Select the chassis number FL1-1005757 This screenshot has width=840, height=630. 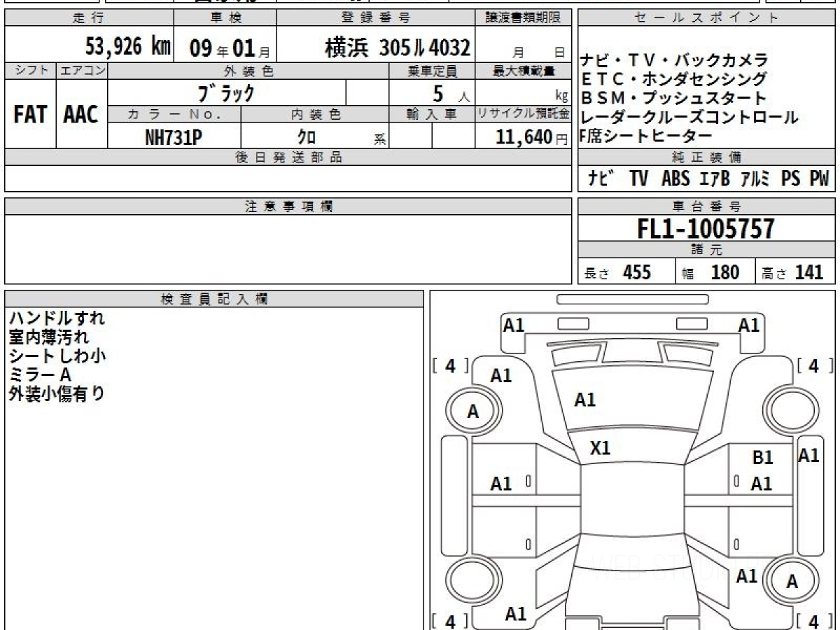tap(706, 228)
